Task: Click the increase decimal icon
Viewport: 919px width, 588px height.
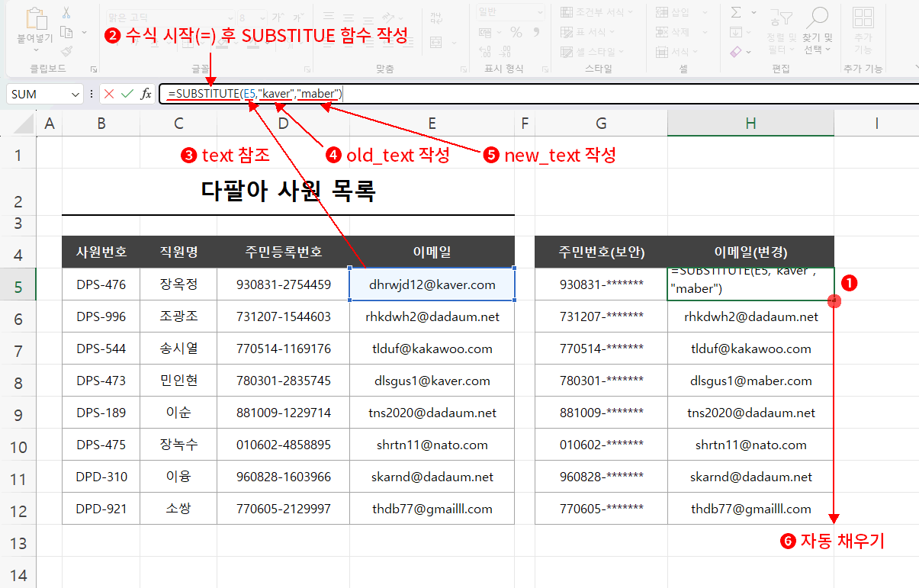Action: [485, 52]
